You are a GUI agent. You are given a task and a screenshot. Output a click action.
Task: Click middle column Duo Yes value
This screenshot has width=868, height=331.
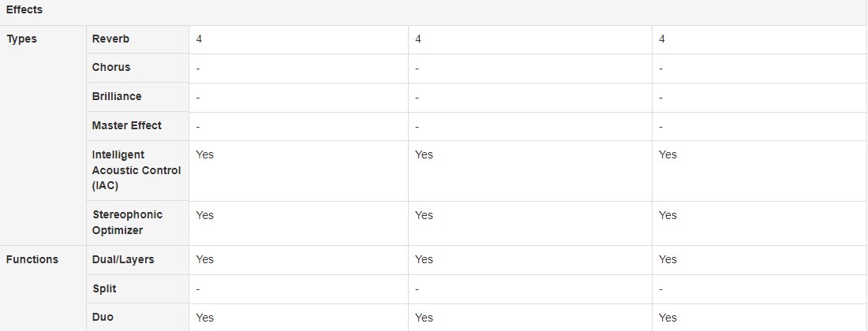[424, 318]
